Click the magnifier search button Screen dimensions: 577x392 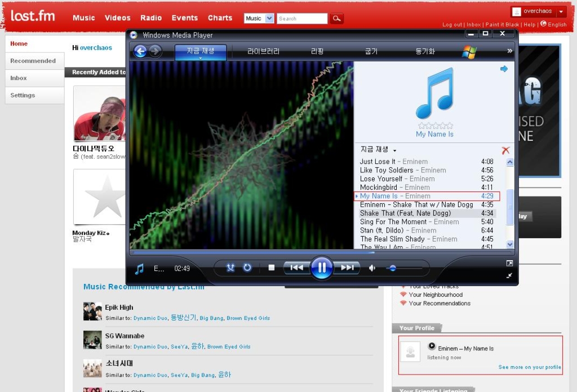coord(336,19)
